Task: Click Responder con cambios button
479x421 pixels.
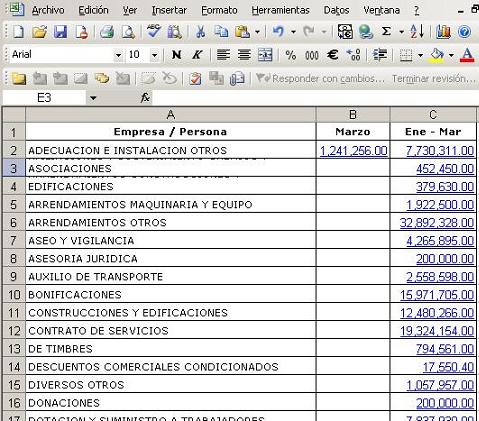Action: (x=320, y=79)
